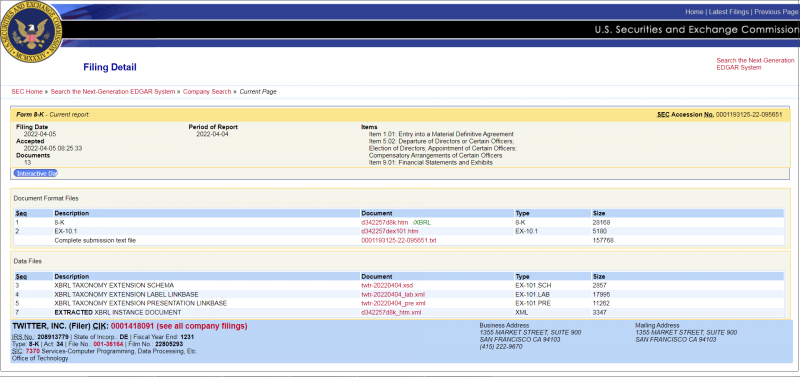The image size is (800, 377).
Task: Click SIC code 7370 link
Action: 32,351
